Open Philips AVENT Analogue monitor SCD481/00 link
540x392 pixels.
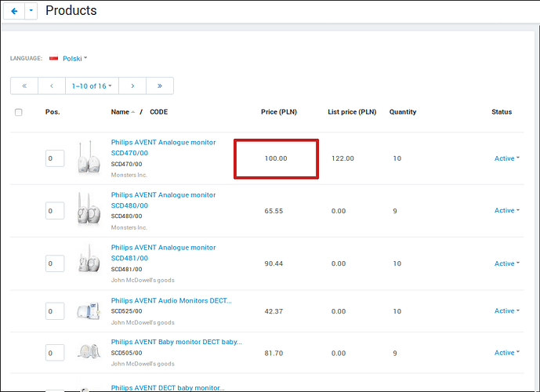point(163,252)
